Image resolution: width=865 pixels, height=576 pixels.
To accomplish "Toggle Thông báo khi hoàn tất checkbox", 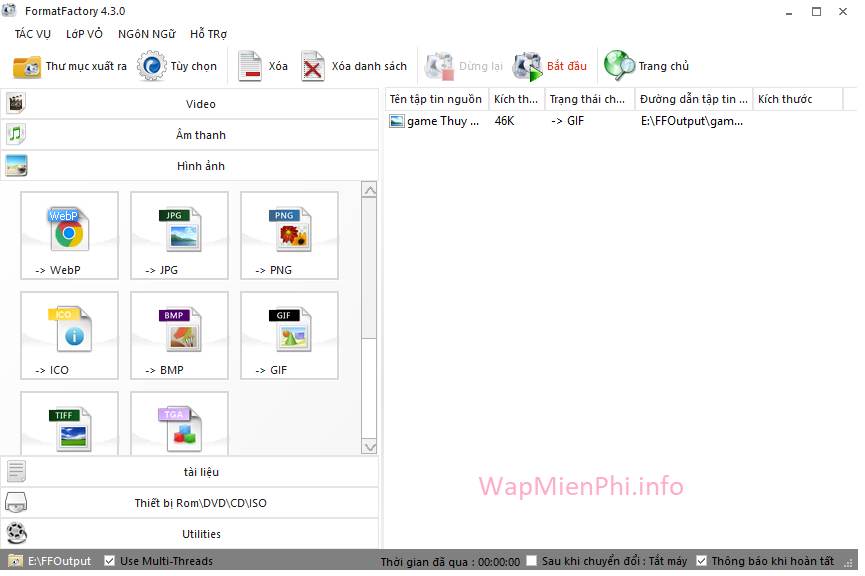I will 701,561.
